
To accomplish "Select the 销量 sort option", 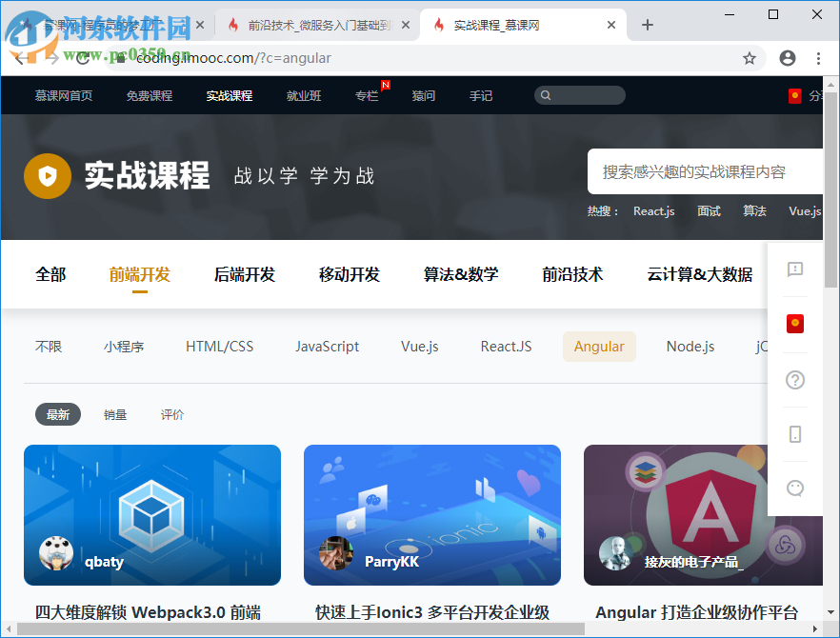I will (x=114, y=414).
